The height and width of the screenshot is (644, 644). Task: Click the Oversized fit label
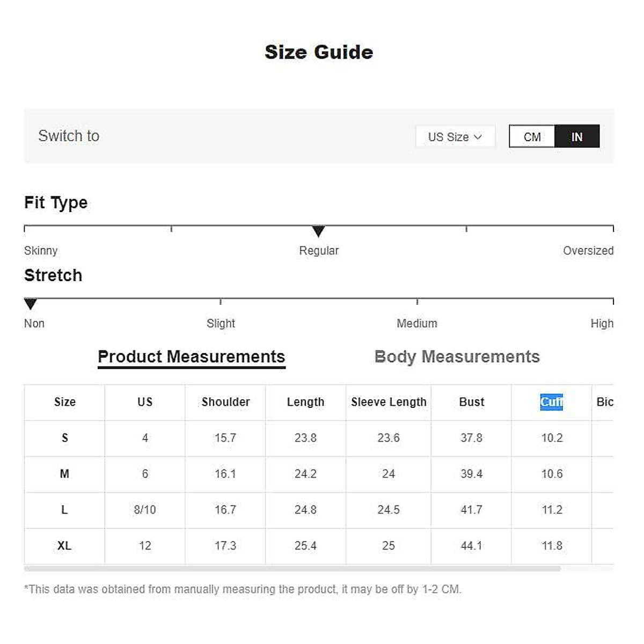[588, 251]
